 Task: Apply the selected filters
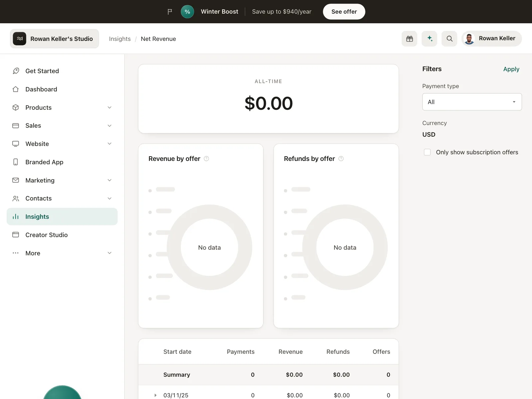pos(511,69)
